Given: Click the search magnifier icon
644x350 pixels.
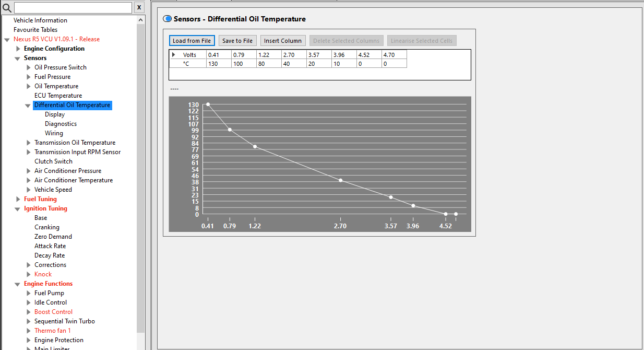Looking at the screenshot, I should click(6, 7).
